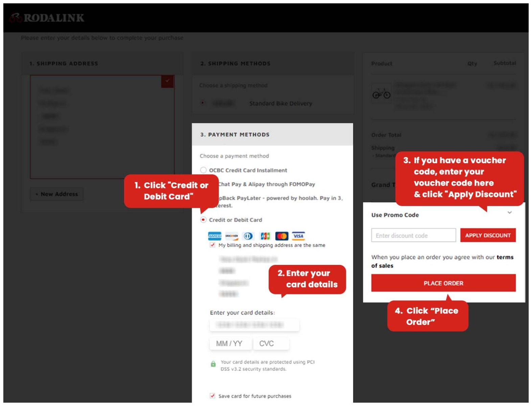Toggle billing and shipping address same checkbox

click(212, 245)
